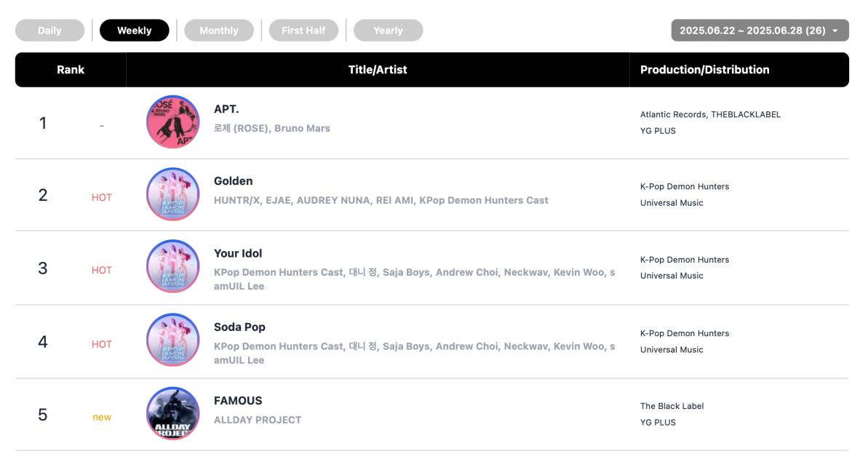Open the APT. album cover thumbnail
Screen dimensions: 868x454
coord(172,122)
